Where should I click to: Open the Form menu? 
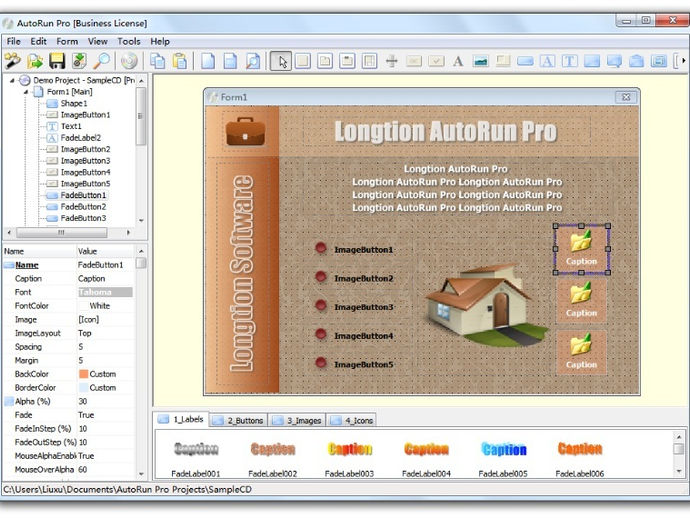point(67,41)
